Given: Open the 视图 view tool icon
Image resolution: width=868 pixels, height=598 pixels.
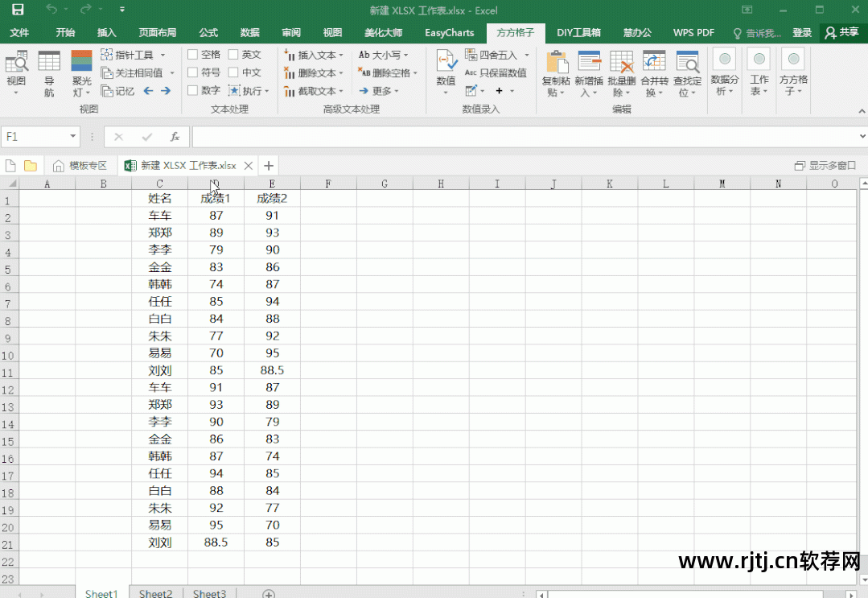Looking at the screenshot, I should pos(17,61).
